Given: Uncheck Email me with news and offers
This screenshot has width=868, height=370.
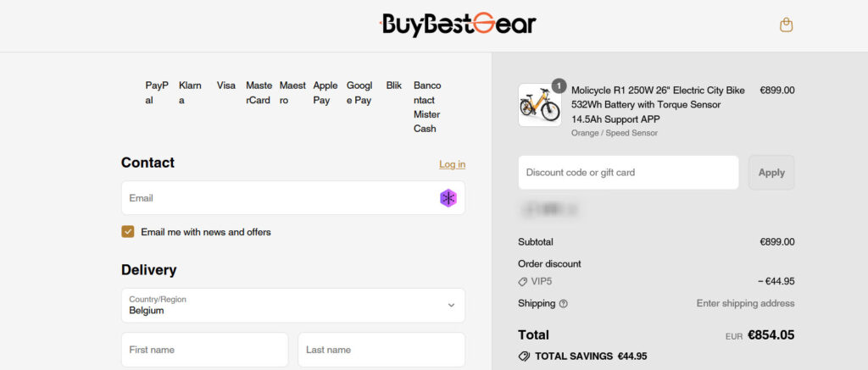Looking at the screenshot, I should pos(128,232).
